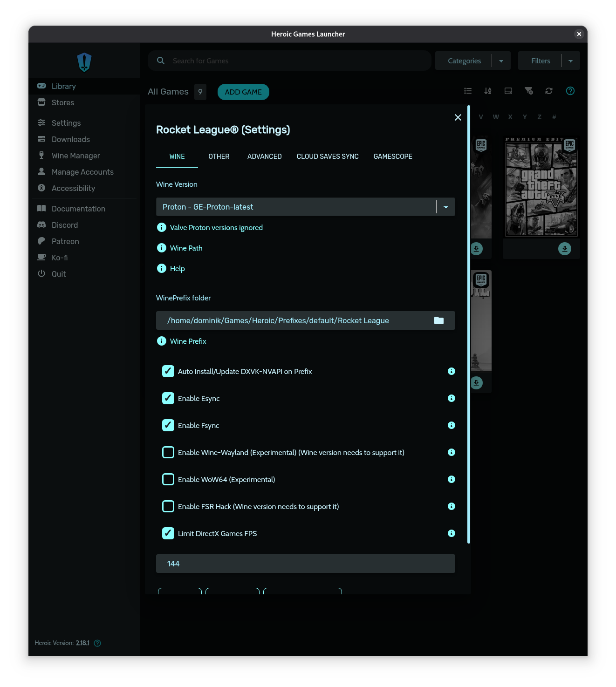The width and height of the screenshot is (616, 687).
Task: Open the Filters dropdown
Action: click(549, 61)
